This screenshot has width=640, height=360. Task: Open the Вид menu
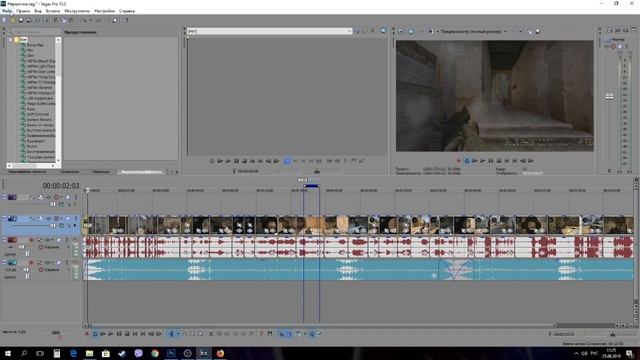click(x=38, y=11)
